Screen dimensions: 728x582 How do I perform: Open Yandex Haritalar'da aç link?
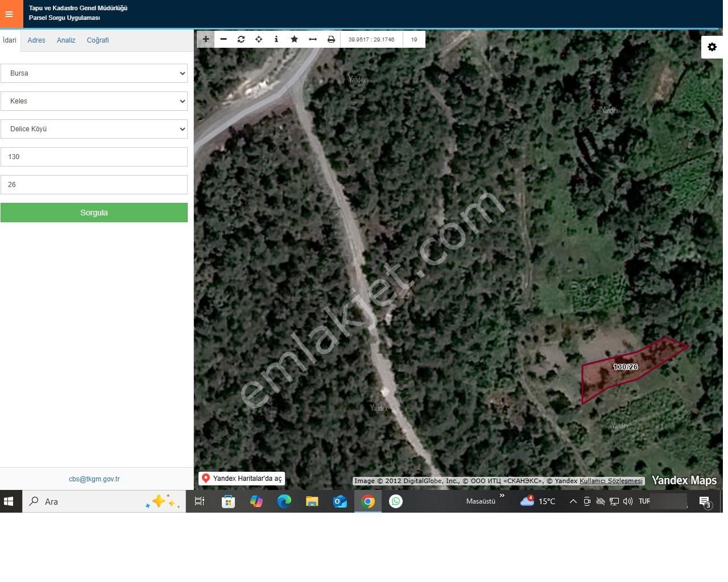click(x=242, y=479)
